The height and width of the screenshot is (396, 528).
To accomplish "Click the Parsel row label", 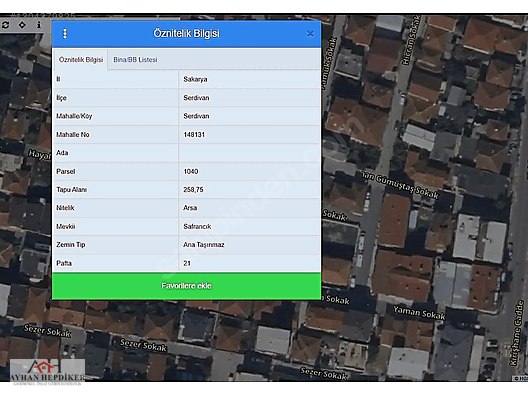I will pyautogui.click(x=66, y=171).
